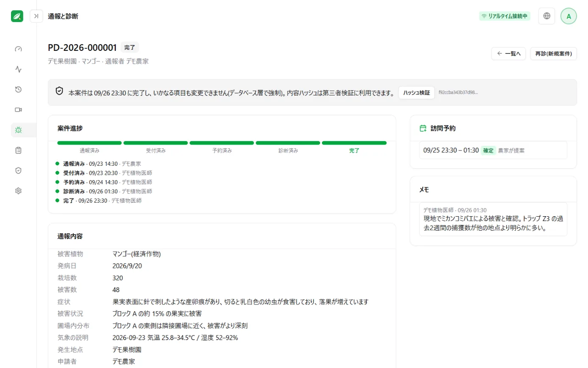The image size is (588, 368).
Task: Click the 栽培数 value 320
Action: [117, 278]
